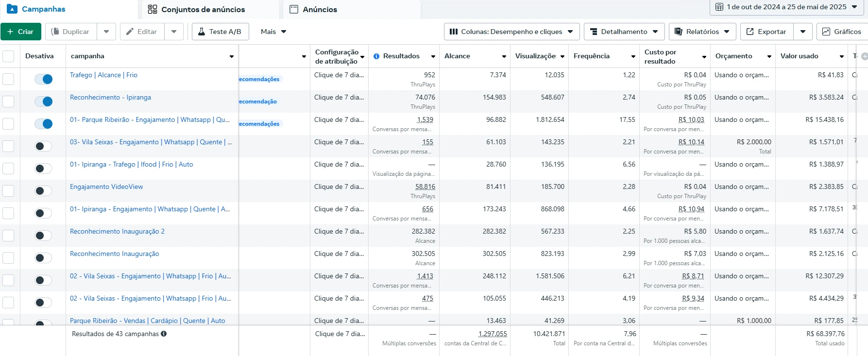The image size is (868, 356).
Task: Click the flask icon on Teste A/B
Action: click(202, 32)
